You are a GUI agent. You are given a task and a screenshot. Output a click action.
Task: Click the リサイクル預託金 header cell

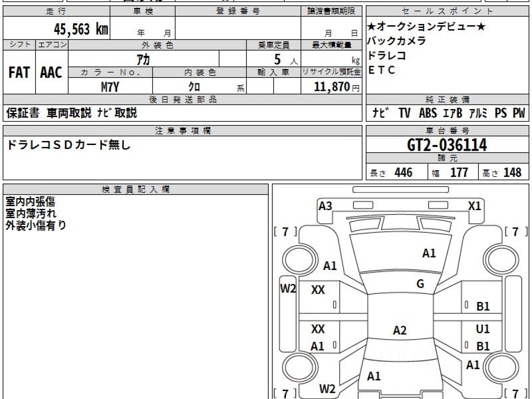click(332, 72)
